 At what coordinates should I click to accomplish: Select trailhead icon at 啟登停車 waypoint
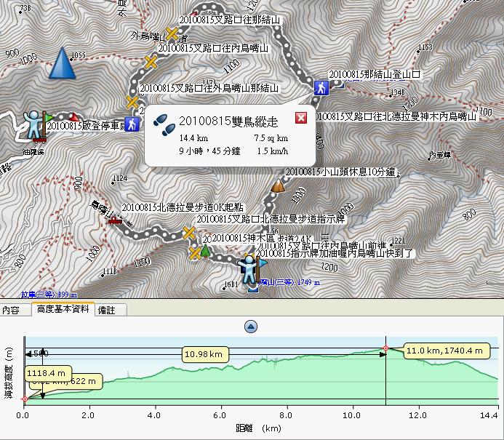tap(132, 124)
